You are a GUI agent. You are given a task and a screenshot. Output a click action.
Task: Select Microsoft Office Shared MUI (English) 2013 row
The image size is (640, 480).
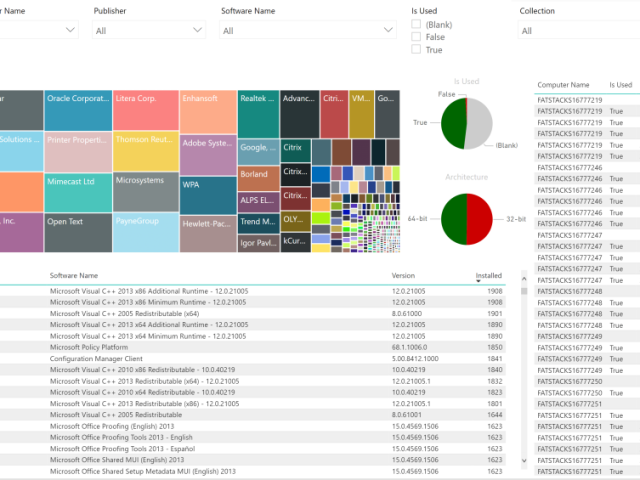pyautogui.click(x=253, y=460)
